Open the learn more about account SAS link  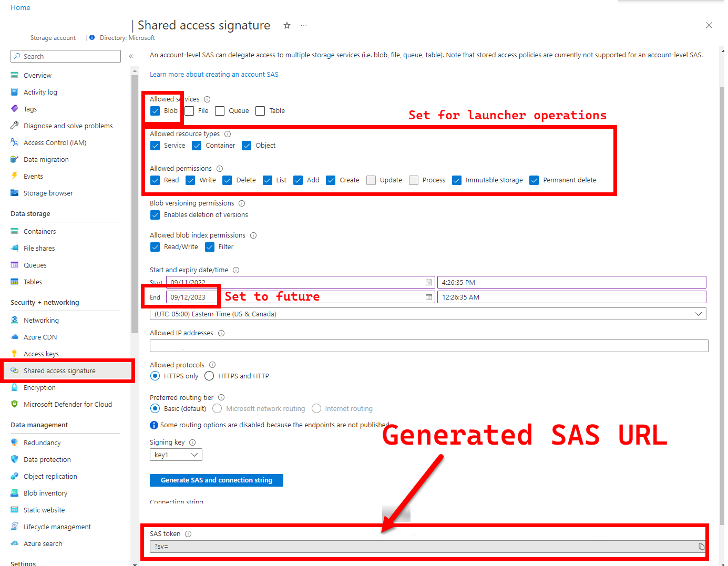214,74
